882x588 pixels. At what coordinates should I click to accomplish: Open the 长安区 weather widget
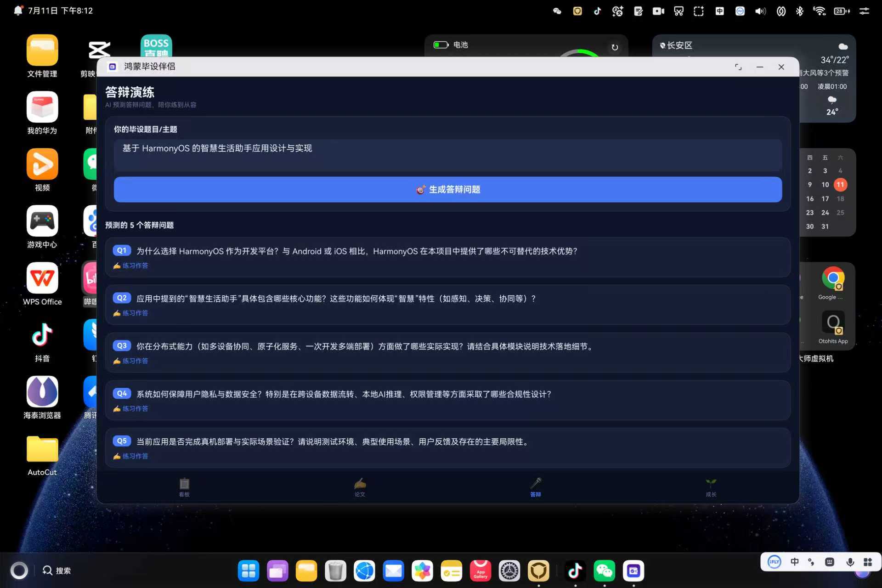754,78
